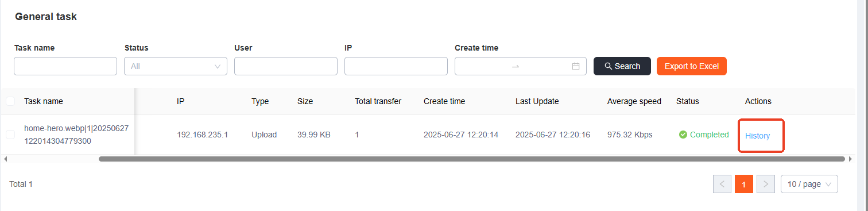Click the Create time column header
Viewport: 868px width, 211px height.
click(444, 101)
